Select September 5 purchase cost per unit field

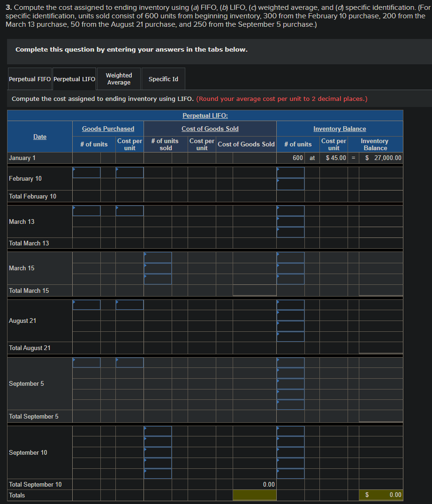tap(129, 363)
